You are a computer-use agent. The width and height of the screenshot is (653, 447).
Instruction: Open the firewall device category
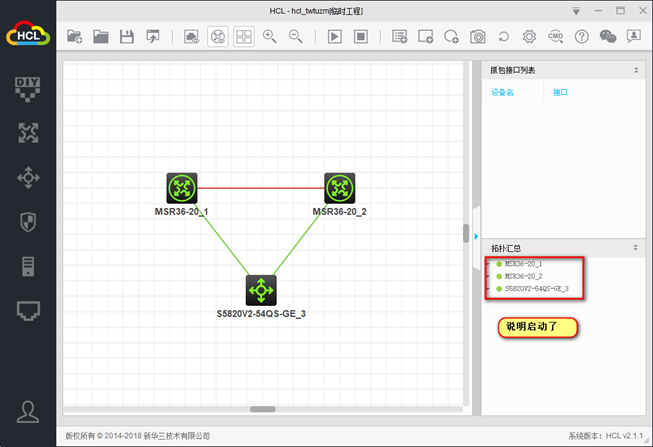(28, 222)
